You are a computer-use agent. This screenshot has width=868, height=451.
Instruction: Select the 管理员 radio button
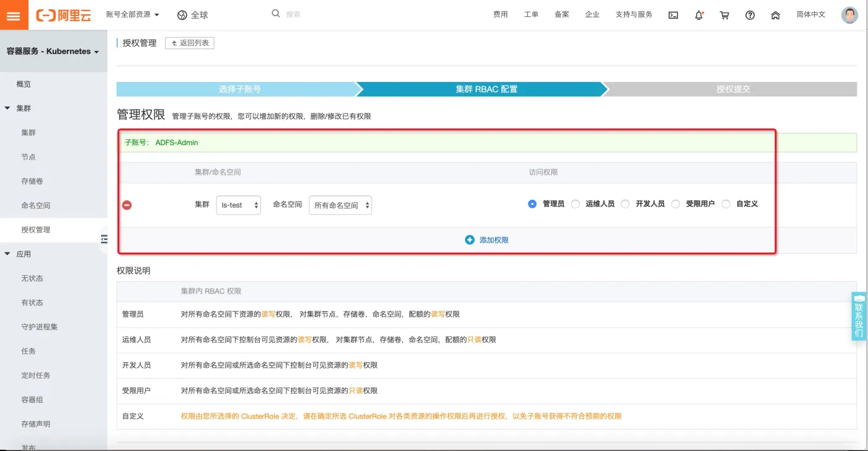tap(532, 203)
